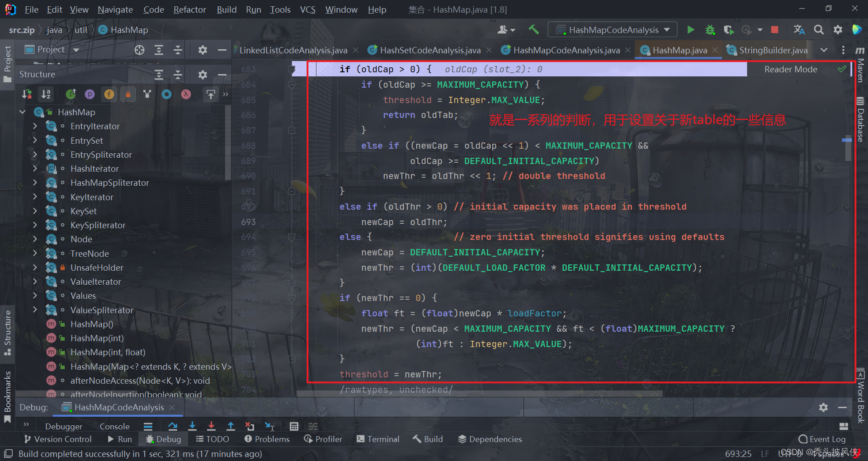The image size is (868, 461).
Task: Toggle Show Lambdas filter in Structure toolbar
Action: [186, 94]
